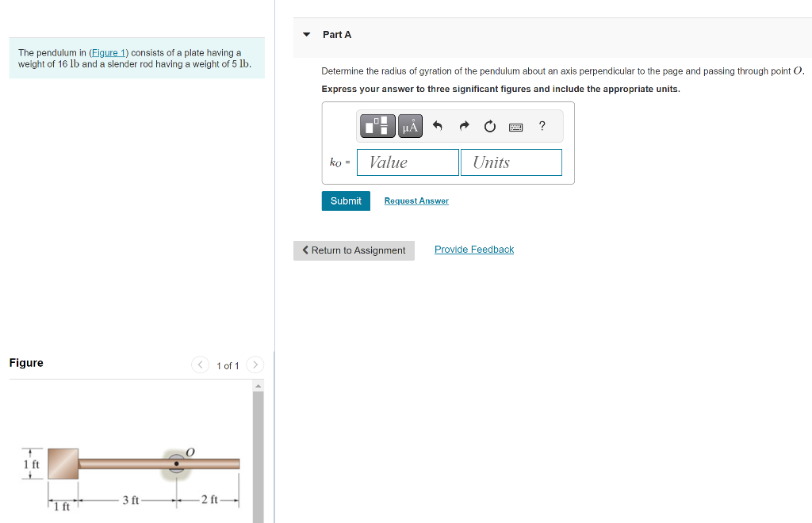Redo the answer entry
The image size is (812, 523).
tap(463, 125)
